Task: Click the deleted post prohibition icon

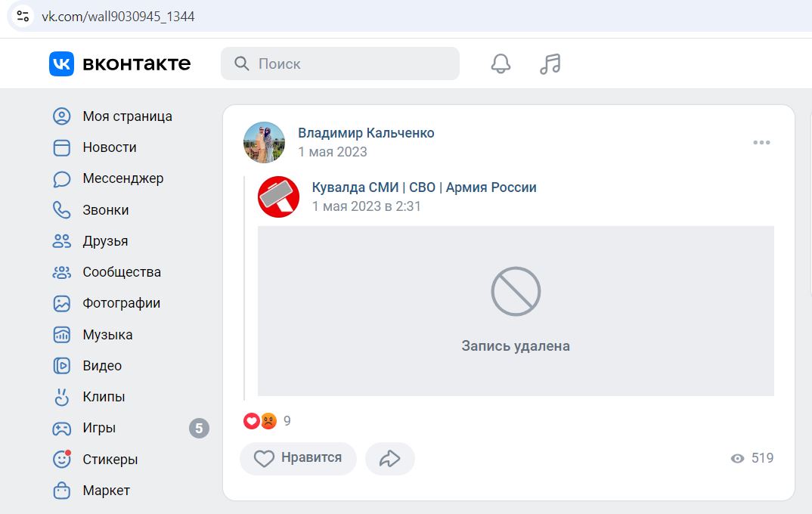Action: tap(516, 292)
